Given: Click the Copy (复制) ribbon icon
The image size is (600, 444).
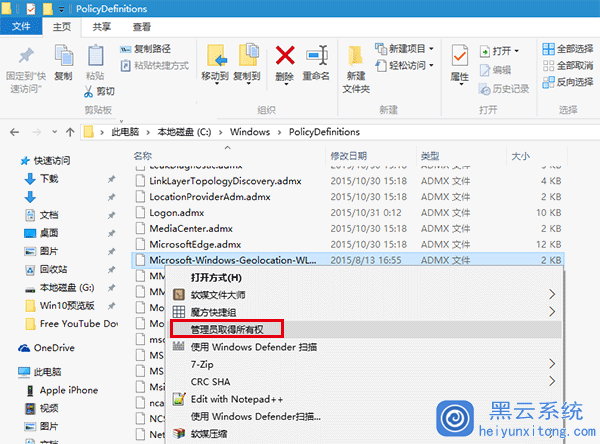Looking at the screenshot, I should coord(64,56).
